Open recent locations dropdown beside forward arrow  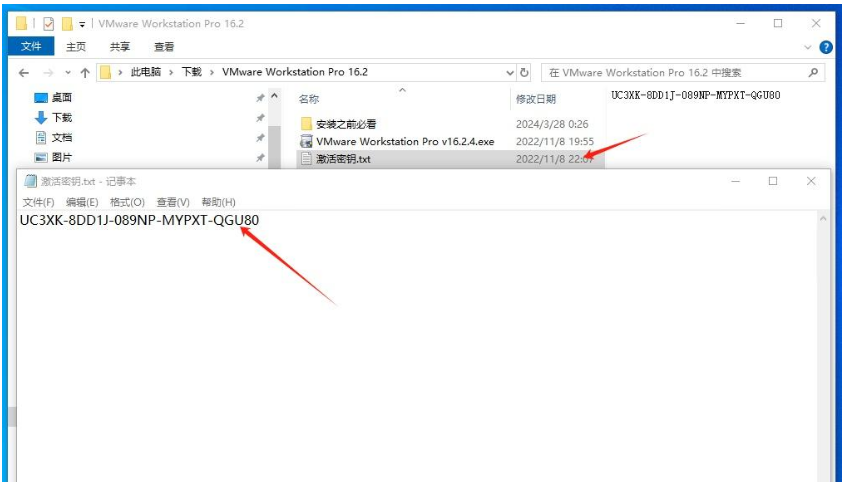(x=68, y=73)
